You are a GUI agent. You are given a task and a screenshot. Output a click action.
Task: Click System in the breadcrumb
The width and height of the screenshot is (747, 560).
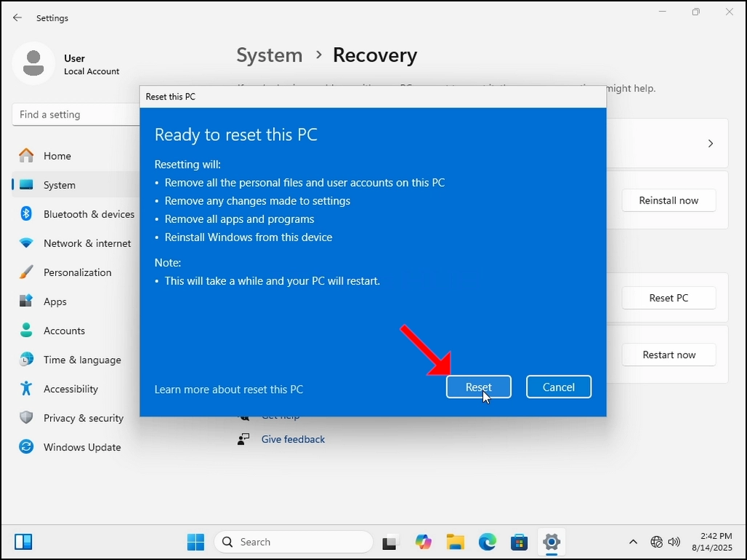pos(269,55)
